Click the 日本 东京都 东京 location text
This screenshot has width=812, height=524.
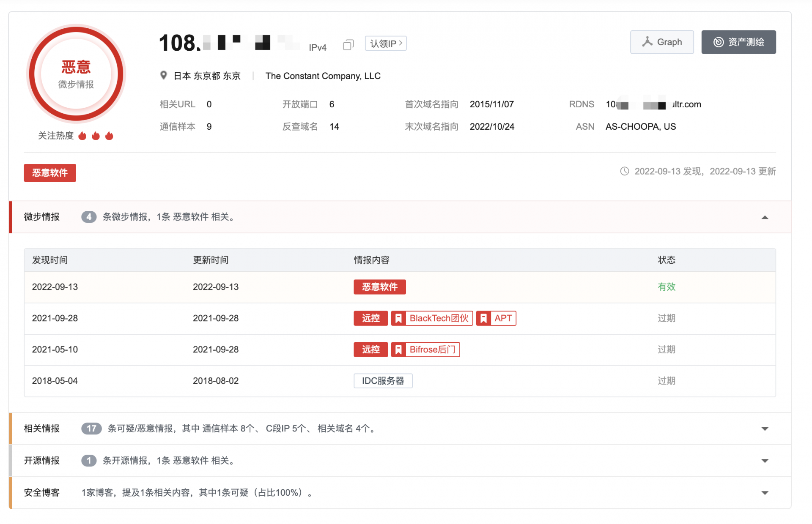[207, 76]
